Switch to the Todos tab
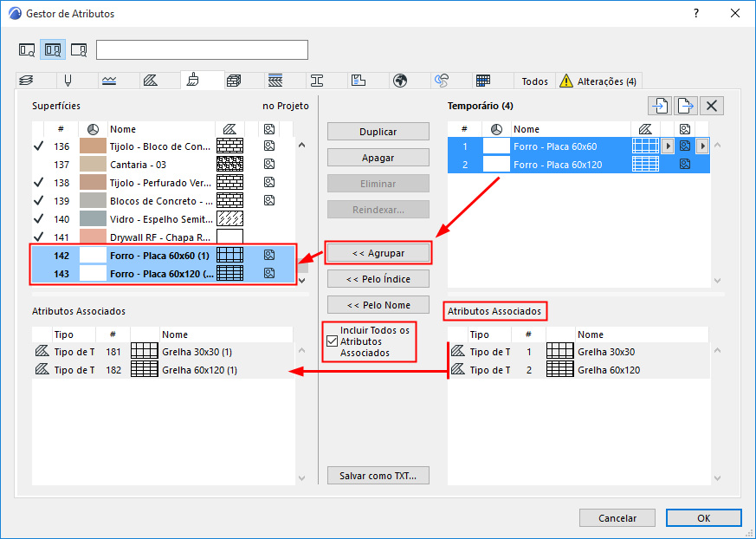Image resolution: width=756 pixels, height=539 pixels. click(x=534, y=81)
